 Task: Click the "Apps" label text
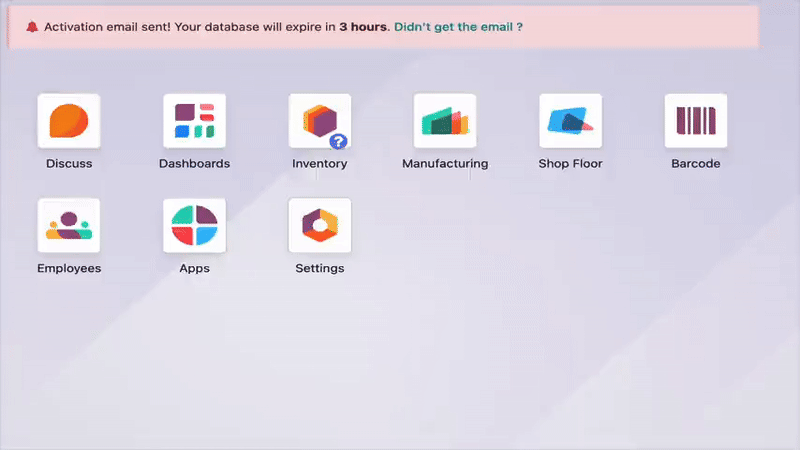[x=194, y=268]
